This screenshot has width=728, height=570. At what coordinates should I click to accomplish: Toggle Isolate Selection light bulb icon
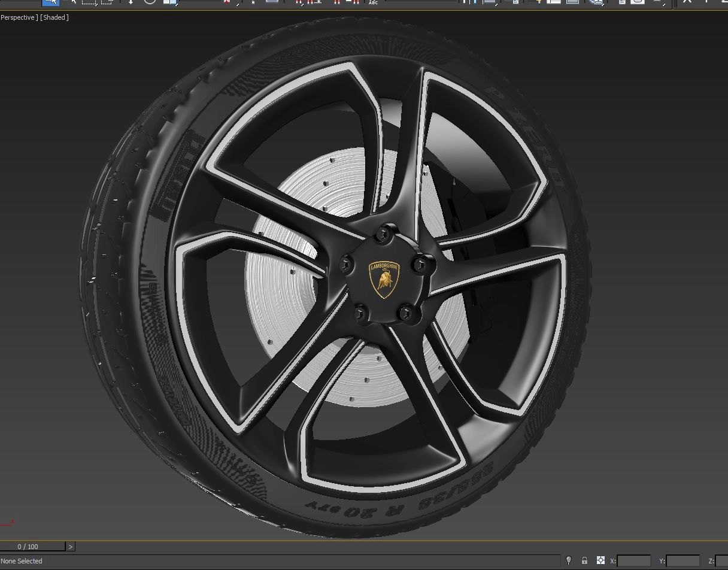(x=569, y=561)
